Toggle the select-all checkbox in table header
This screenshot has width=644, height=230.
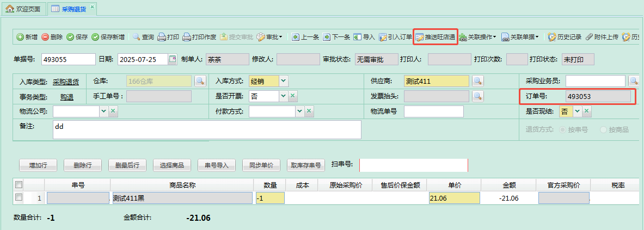pyautogui.click(x=19, y=185)
